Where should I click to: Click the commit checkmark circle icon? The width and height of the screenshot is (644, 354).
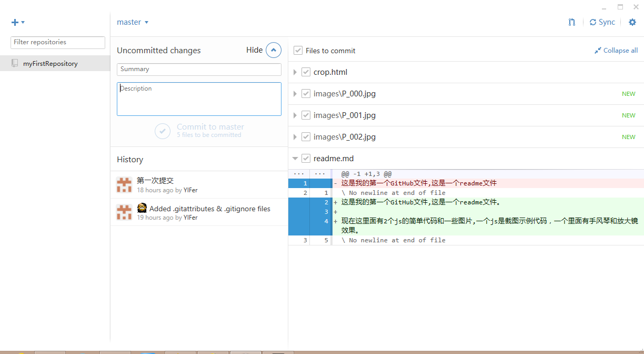[x=163, y=131]
